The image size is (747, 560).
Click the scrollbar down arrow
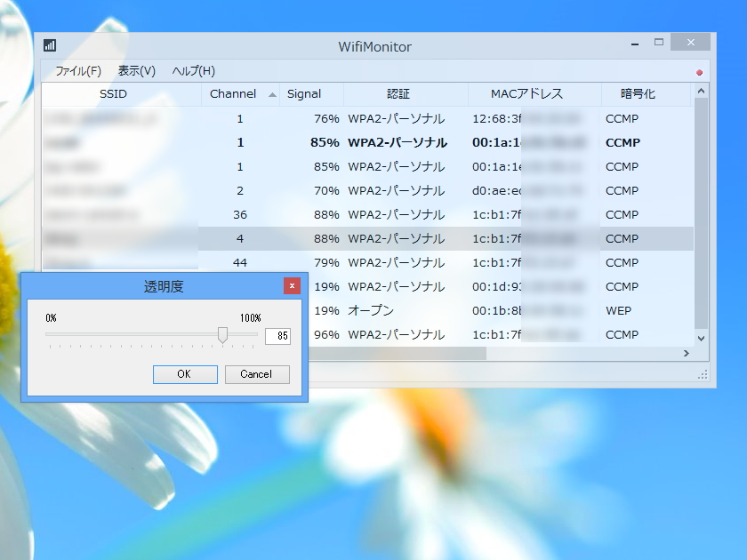(x=700, y=339)
